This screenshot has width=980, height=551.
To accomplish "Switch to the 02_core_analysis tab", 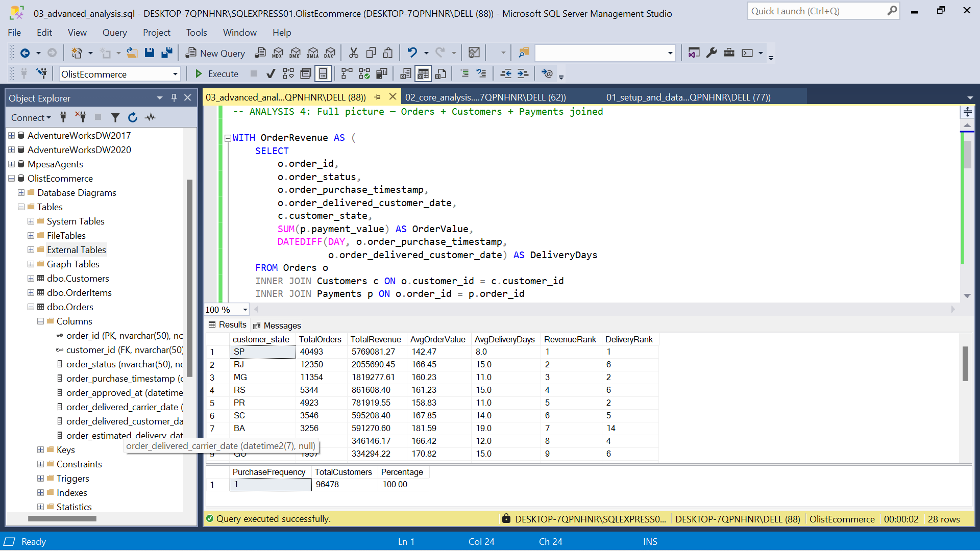I will click(485, 97).
